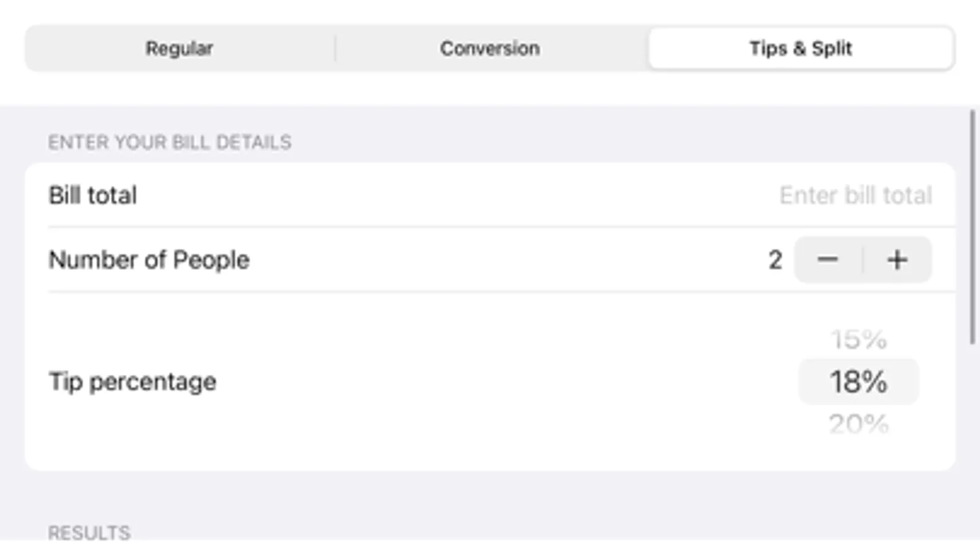The width and height of the screenshot is (980, 552).
Task: Select 15% tip percentage
Action: (x=857, y=338)
